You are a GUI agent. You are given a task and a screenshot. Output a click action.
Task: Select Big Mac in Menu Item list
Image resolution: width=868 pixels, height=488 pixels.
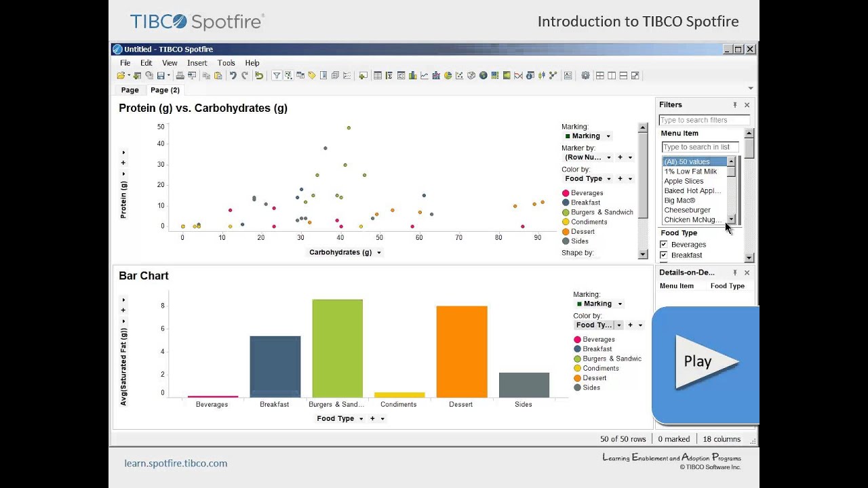tap(680, 201)
